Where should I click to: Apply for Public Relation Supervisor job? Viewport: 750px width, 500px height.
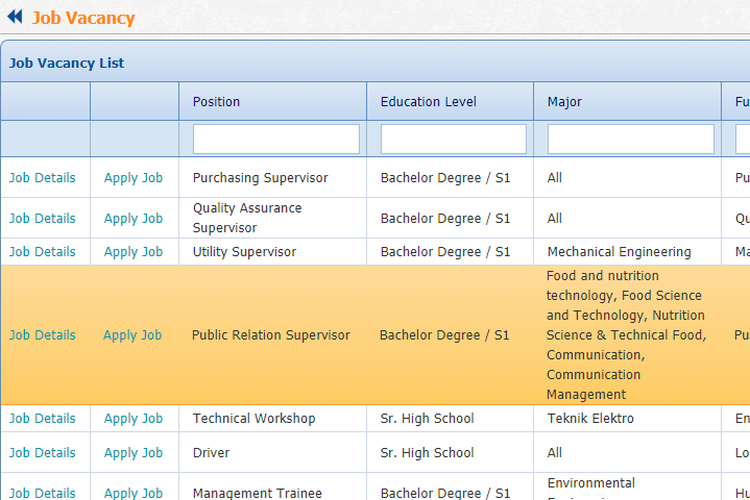pos(133,335)
